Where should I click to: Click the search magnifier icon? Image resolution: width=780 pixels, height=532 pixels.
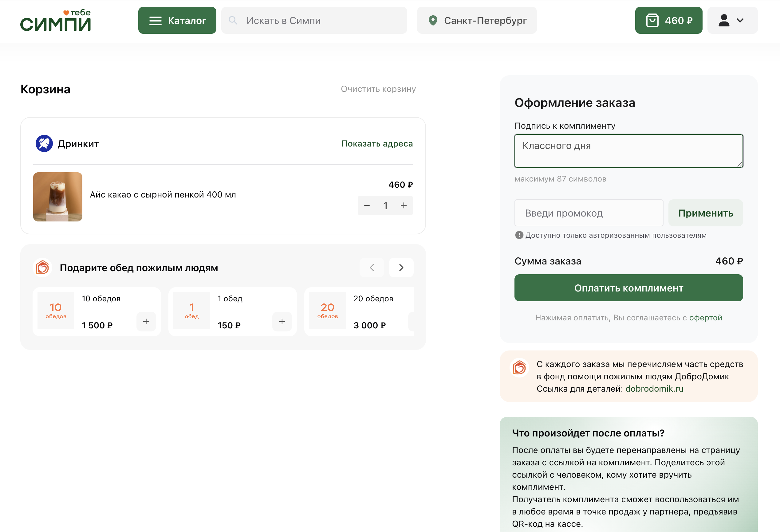(233, 21)
